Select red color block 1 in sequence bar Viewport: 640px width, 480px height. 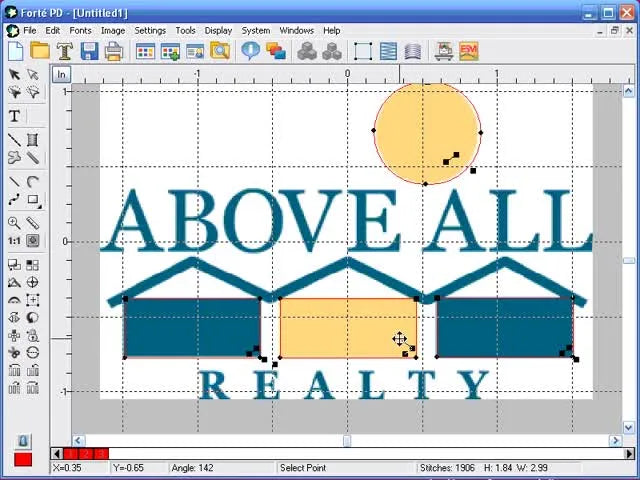click(70, 454)
